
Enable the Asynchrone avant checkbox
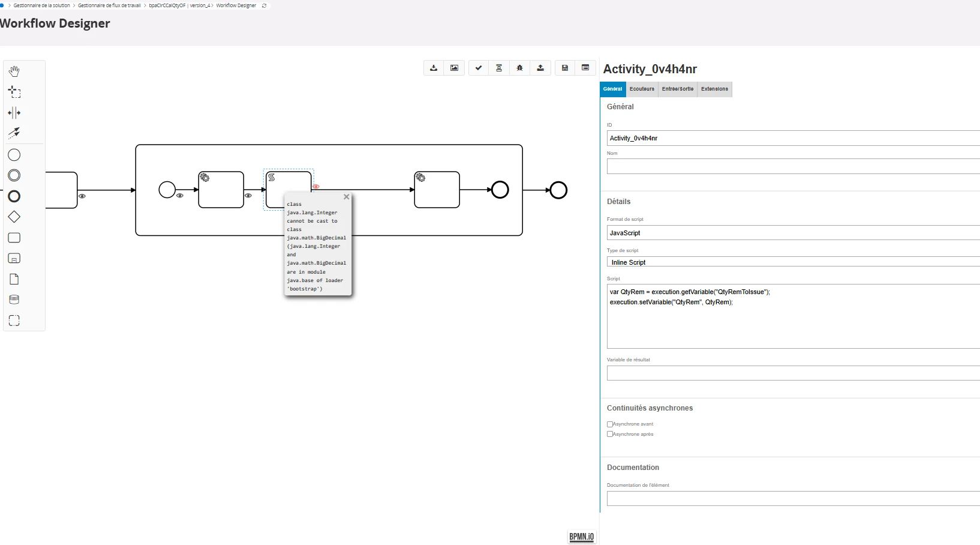click(610, 424)
